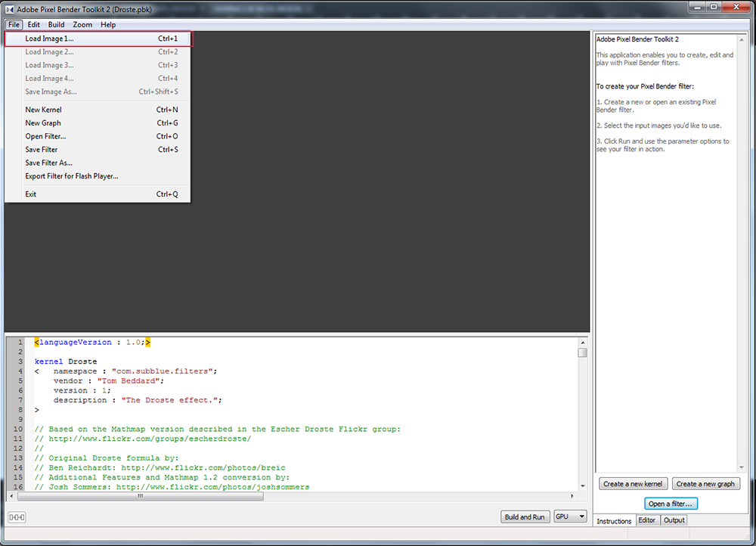The width and height of the screenshot is (756, 546).
Task: Click line number 10 in the gutter
Action: (x=18, y=430)
